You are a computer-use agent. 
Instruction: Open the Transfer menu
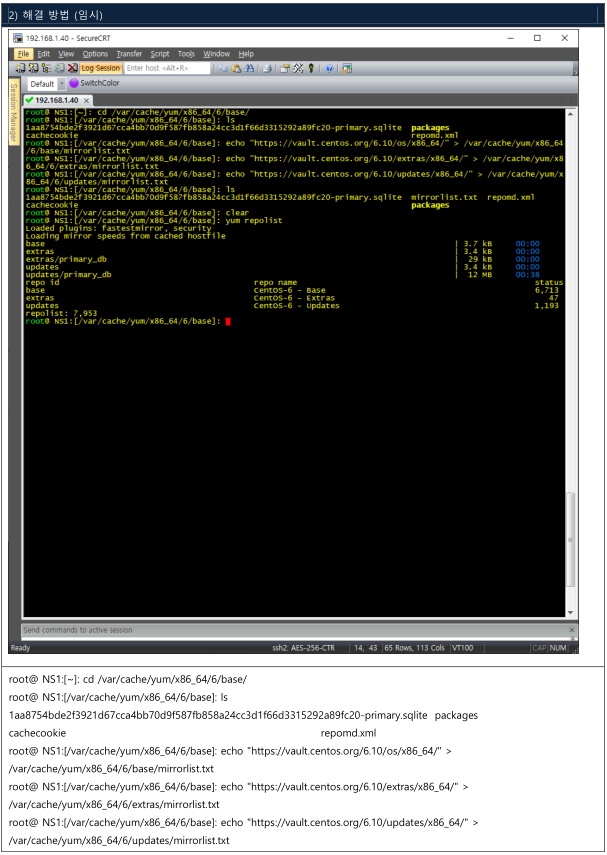(x=129, y=54)
